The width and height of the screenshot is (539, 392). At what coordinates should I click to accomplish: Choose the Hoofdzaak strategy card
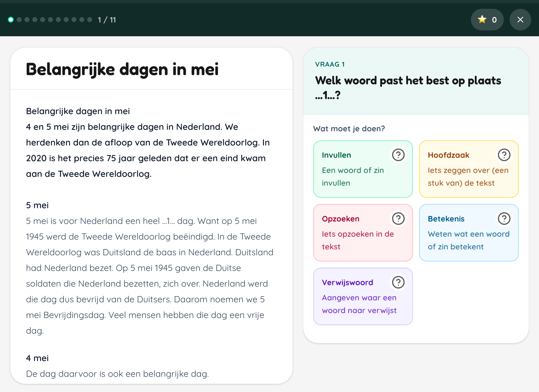[469, 169]
